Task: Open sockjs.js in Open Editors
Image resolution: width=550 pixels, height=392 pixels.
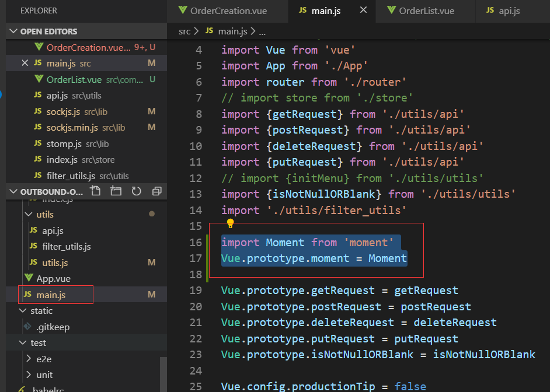Action: [86, 111]
